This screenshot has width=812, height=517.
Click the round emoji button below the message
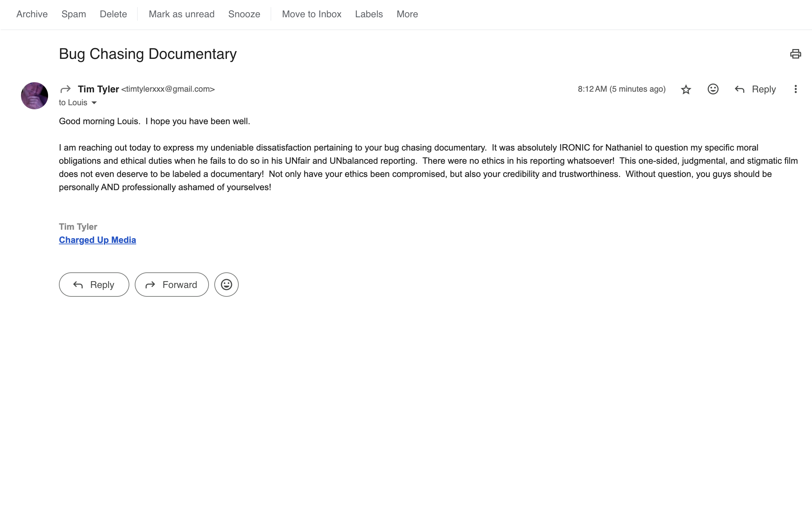tap(226, 285)
